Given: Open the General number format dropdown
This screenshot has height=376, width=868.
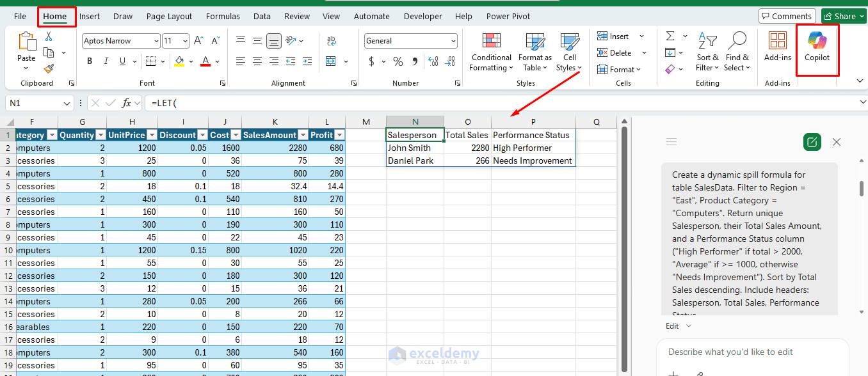Looking at the screenshot, I should pyautogui.click(x=453, y=41).
